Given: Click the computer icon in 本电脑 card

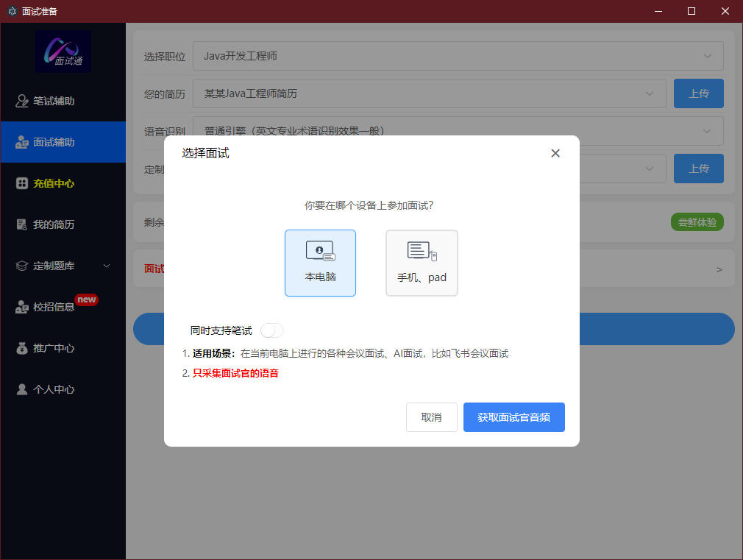Looking at the screenshot, I should (320, 251).
